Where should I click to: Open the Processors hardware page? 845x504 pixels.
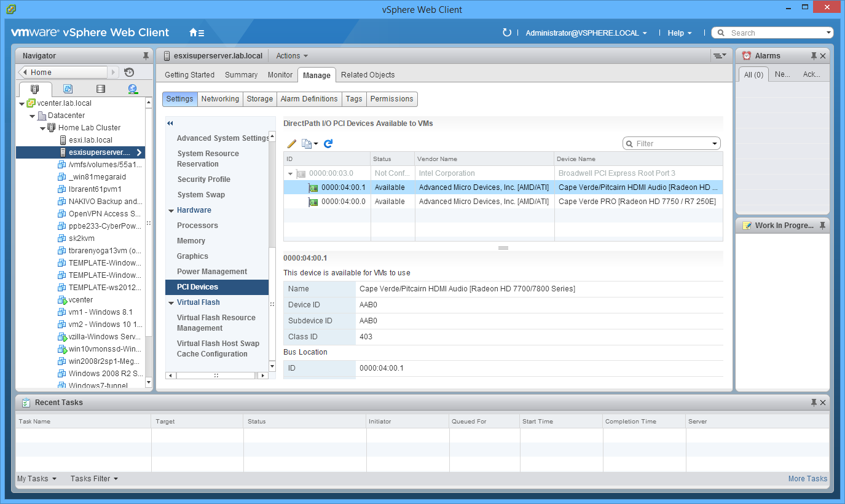pyautogui.click(x=198, y=226)
